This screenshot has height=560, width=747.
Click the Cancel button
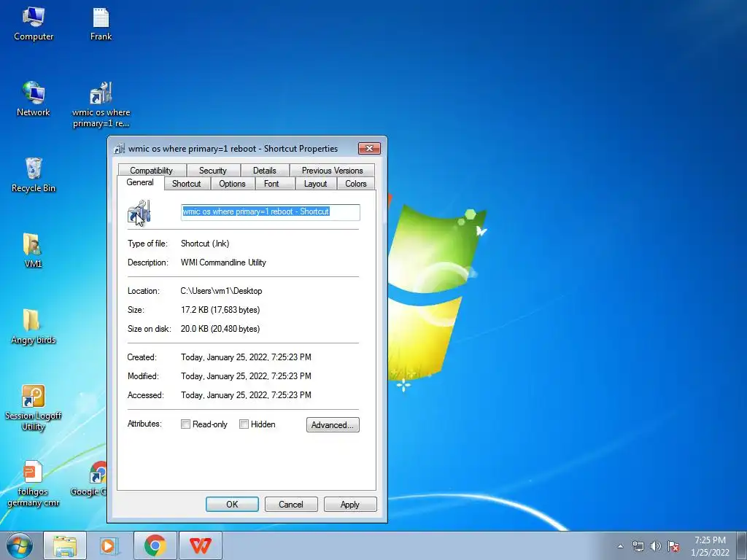click(x=291, y=505)
